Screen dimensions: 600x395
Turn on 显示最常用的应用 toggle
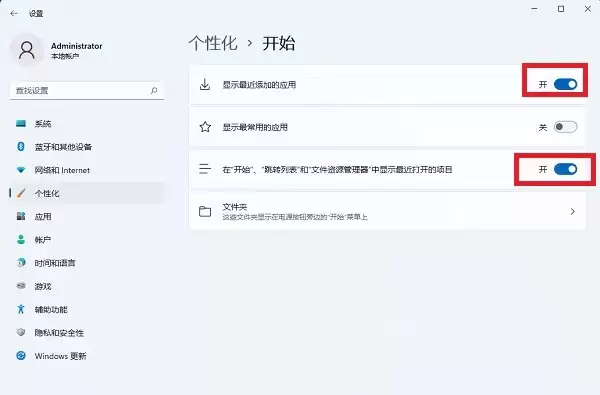(x=565, y=127)
